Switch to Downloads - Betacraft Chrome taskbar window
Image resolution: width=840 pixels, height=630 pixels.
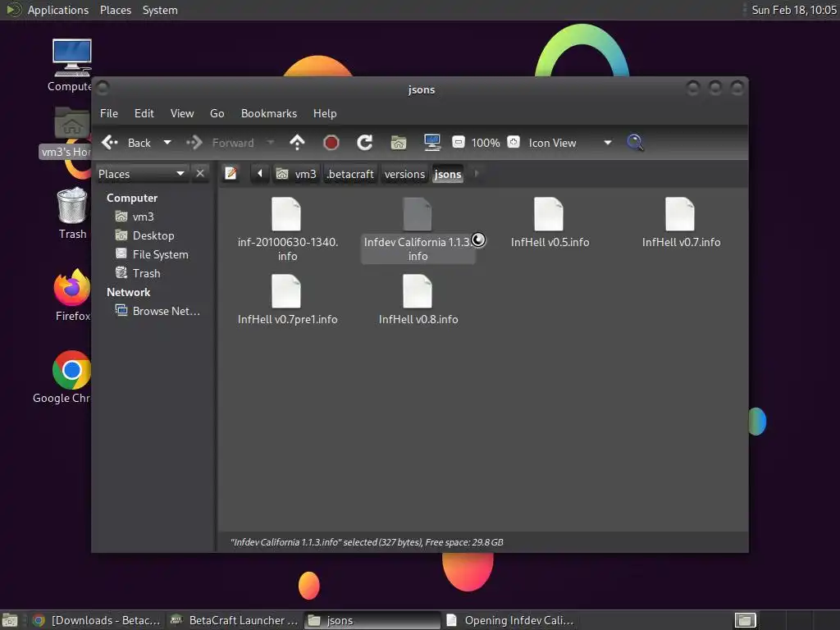coord(97,620)
